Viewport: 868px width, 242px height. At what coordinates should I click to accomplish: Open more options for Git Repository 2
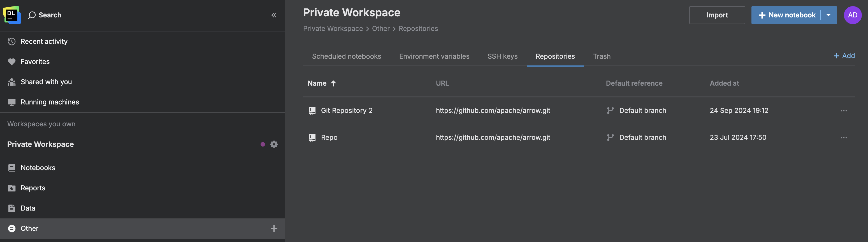tap(843, 111)
